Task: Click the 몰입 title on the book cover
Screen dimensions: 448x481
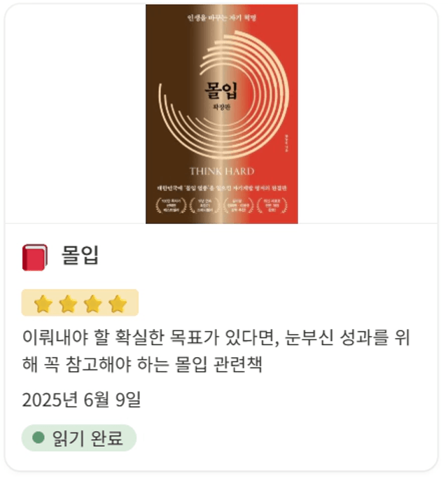Action: coord(221,90)
